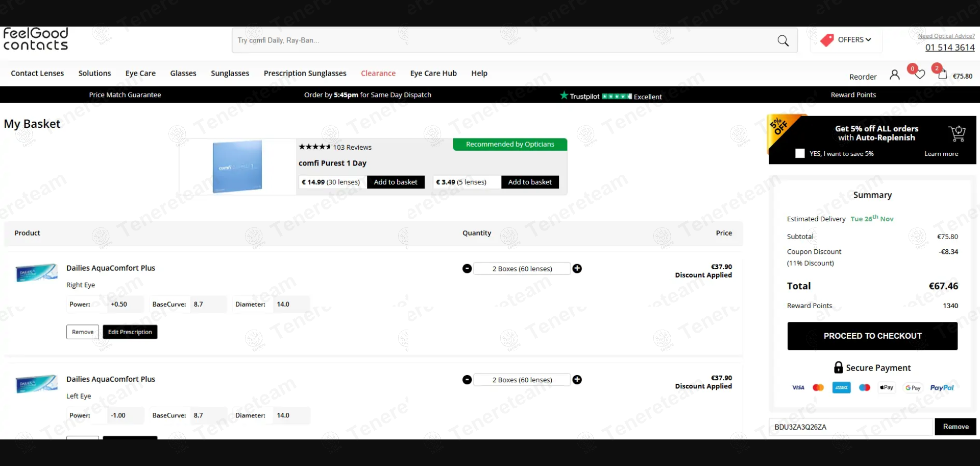Open the Help menu item
980x466 pixels.
tap(479, 74)
